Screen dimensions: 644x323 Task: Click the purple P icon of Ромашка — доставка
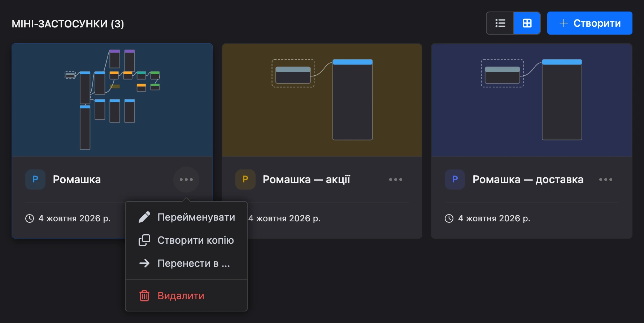(x=455, y=180)
